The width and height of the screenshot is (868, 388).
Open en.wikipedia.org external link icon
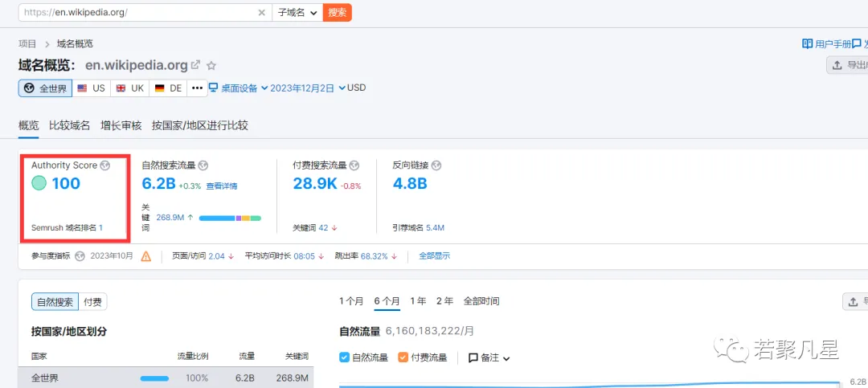pyautogui.click(x=194, y=65)
